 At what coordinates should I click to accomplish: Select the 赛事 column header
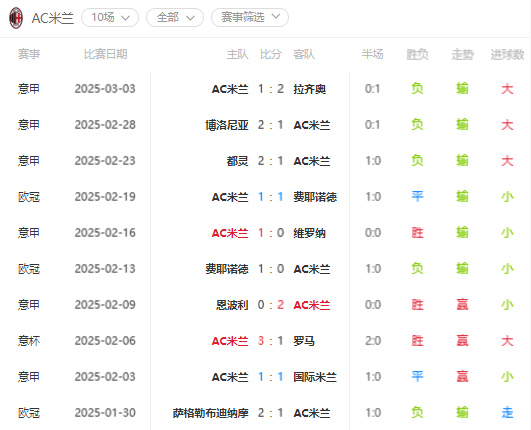click(29, 54)
